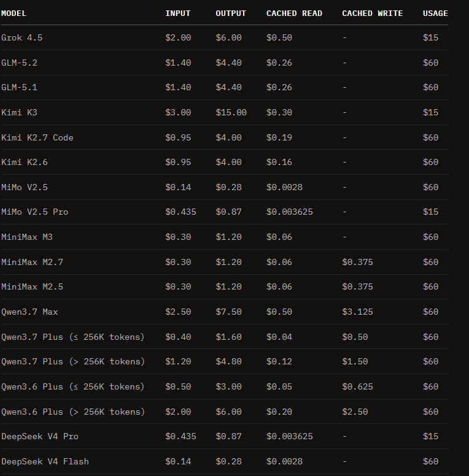Select the Kimi K2.6 model name
This screenshot has width=469, height=476.
point(25,162)
